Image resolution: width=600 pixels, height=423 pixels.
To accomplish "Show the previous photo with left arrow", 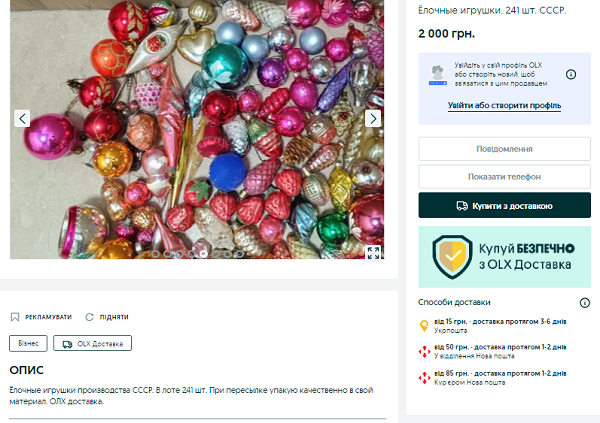I will (x=22, y=119).
